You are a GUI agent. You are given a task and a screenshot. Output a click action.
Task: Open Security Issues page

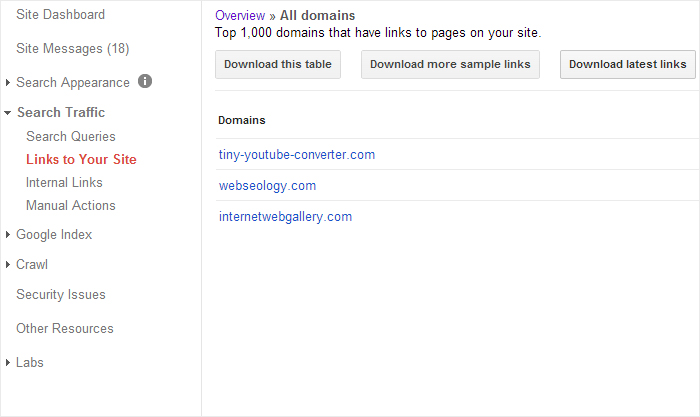(x=61, y=295)
